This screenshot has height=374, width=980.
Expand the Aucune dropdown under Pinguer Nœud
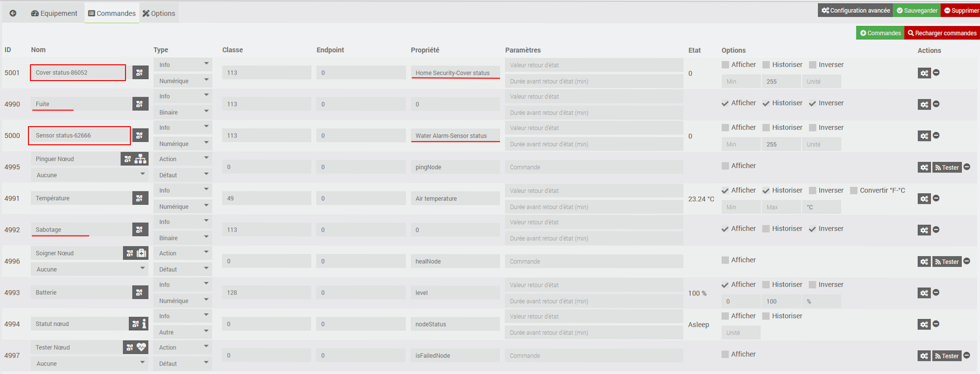click(89, 175)
